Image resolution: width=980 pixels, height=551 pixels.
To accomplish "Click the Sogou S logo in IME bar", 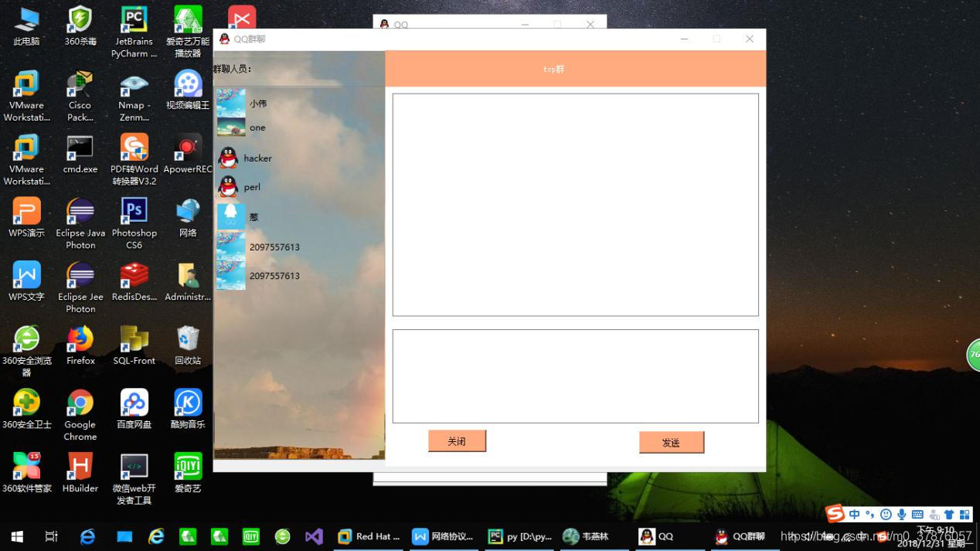I will [835, 513].
